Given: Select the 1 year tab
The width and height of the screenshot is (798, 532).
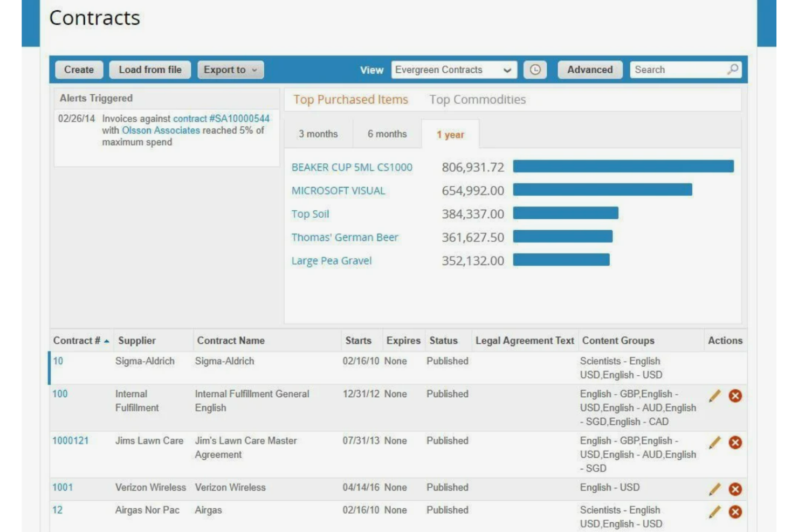Looking at the screenshot, I should pyautogui.click(x=450, y=134).
